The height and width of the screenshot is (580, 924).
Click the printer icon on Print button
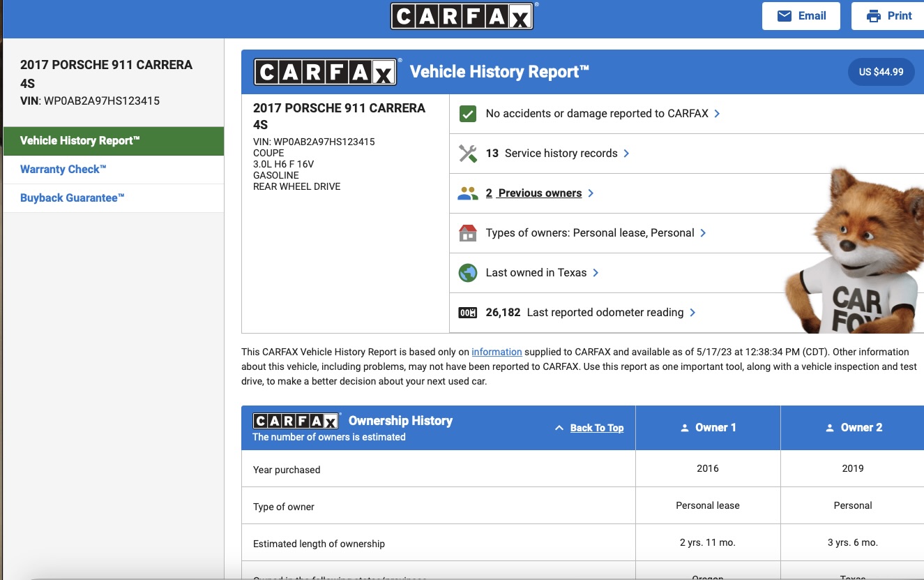tap(873, 16)
